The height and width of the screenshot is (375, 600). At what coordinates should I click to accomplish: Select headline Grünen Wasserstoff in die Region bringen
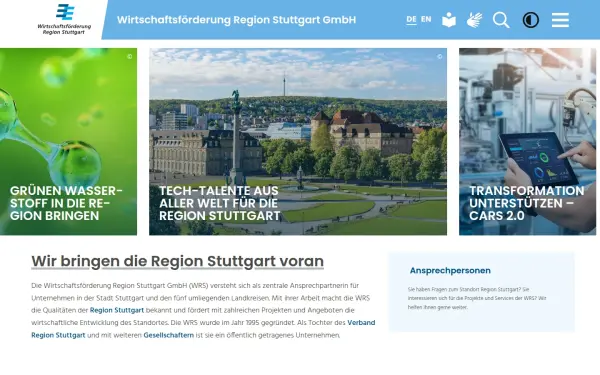(x=66, y=203)
